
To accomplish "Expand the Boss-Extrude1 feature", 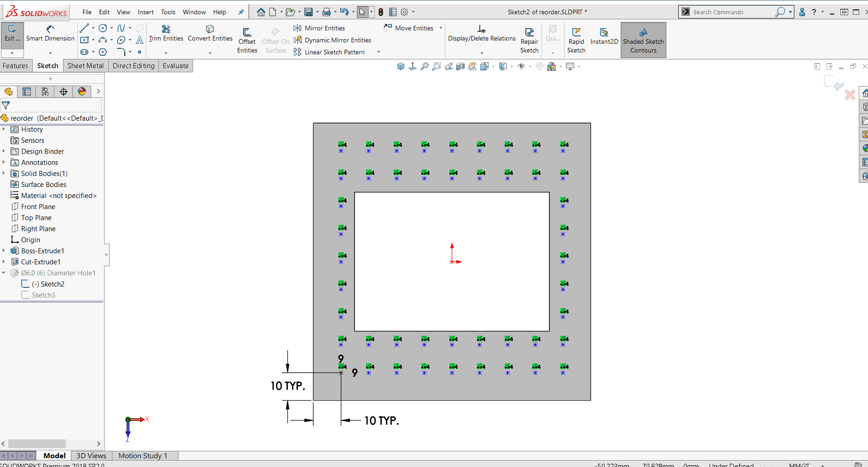I will pos(4,251).
